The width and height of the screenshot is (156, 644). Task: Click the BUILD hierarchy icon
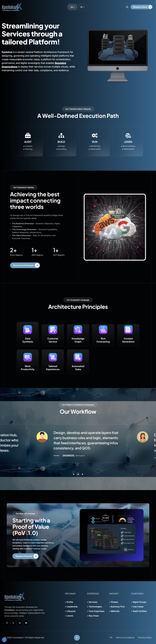(x=61, y=136)
